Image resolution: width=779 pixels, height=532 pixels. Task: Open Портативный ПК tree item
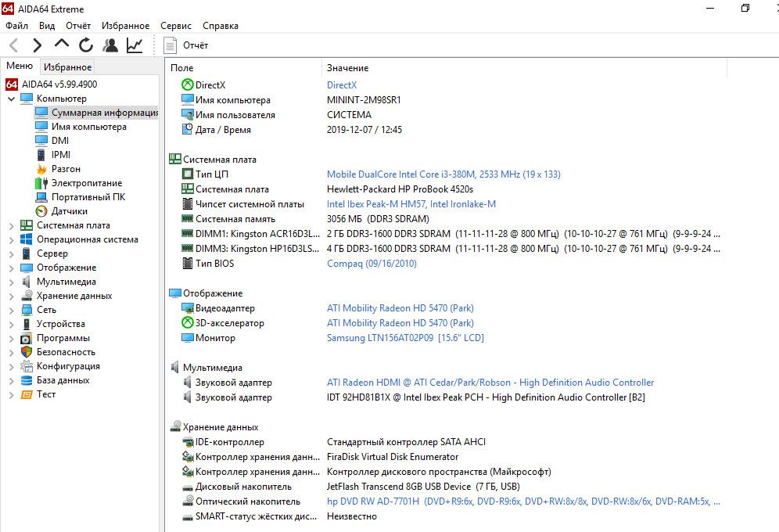pyautogui.click(x=88, y=196)
